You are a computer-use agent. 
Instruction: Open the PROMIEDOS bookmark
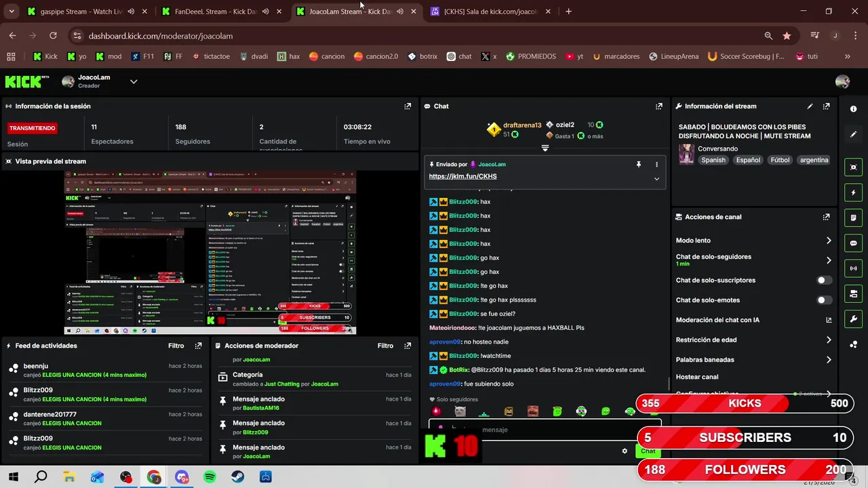pos(530,56)
